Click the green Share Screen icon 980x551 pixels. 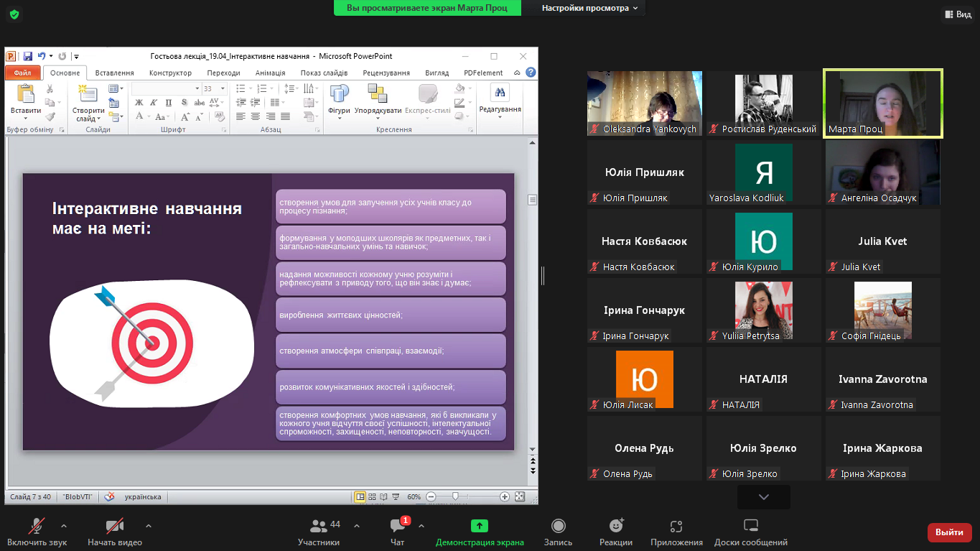pyautogui.click(x=479, y=527)
